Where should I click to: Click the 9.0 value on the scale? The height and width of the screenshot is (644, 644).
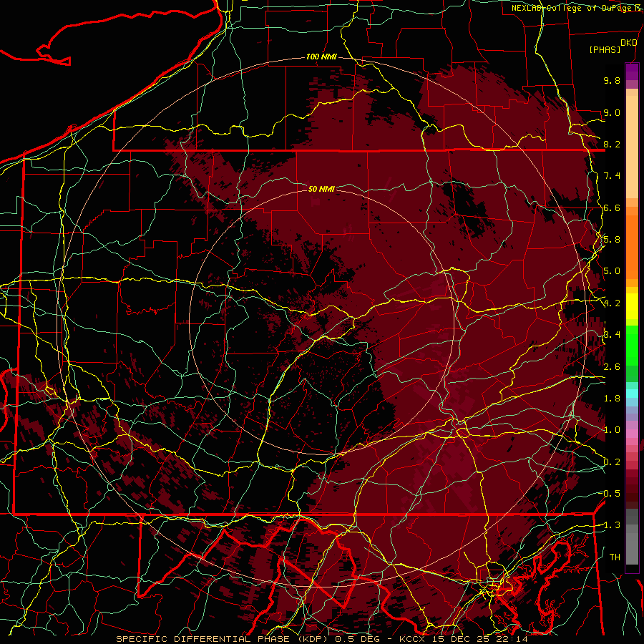(612, 112)
